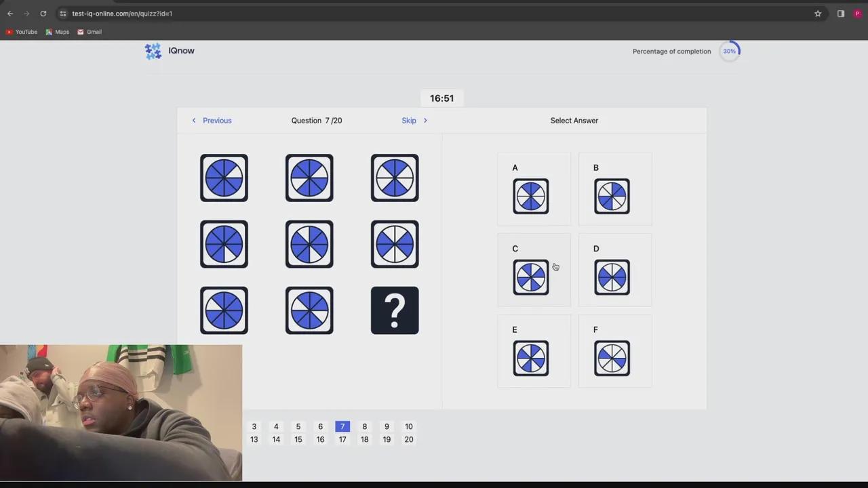Viewport: 868px width, 488px height.
Task: Click the IQnow logo
Action: click(x=170, y=51)
